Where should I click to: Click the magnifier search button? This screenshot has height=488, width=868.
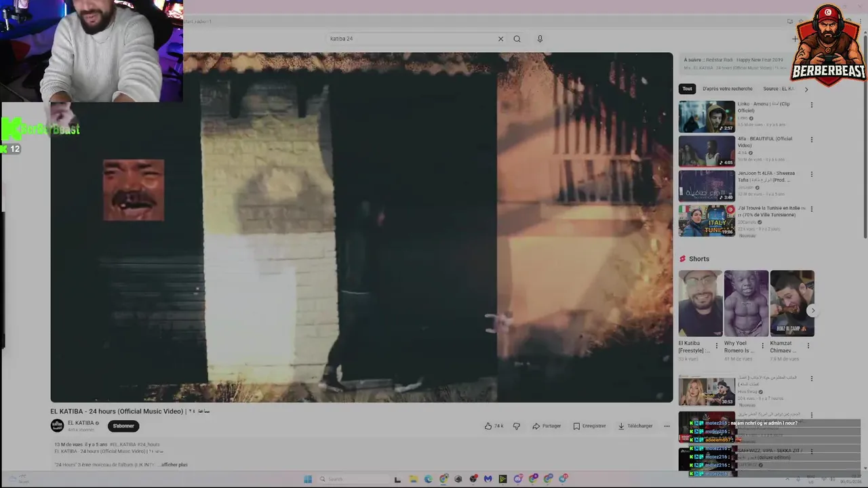(x=517, y=39)
